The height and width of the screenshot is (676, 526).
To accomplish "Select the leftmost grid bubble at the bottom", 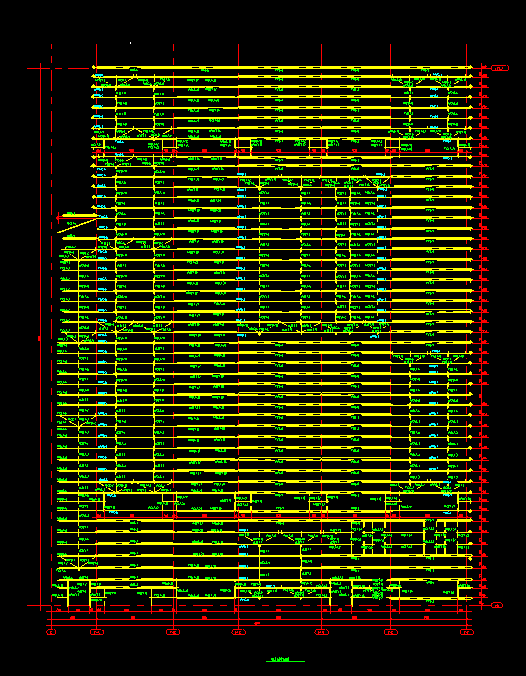I will pos(51,632).
